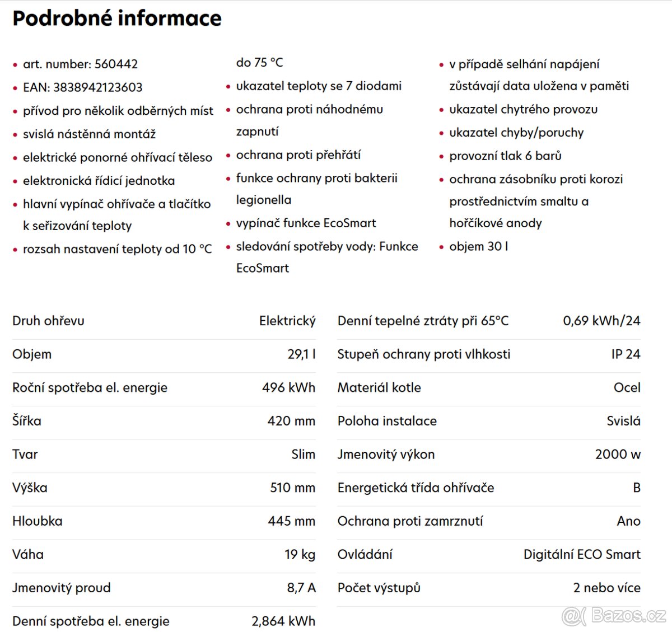The height and width of the screenshot is (632, 672).
Task: Click the 'Podrobné informace' heading
Action: (x=117, y=18)
